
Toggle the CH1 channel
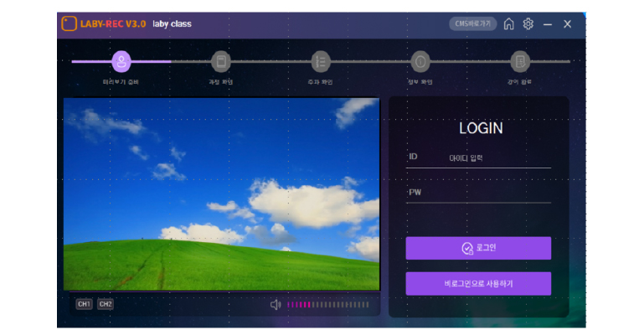pyautogui.click(x=84, y=304)
